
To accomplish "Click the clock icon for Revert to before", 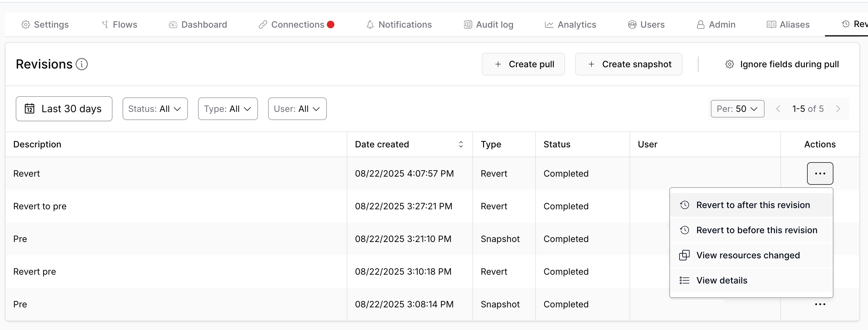I will [684, 230].
